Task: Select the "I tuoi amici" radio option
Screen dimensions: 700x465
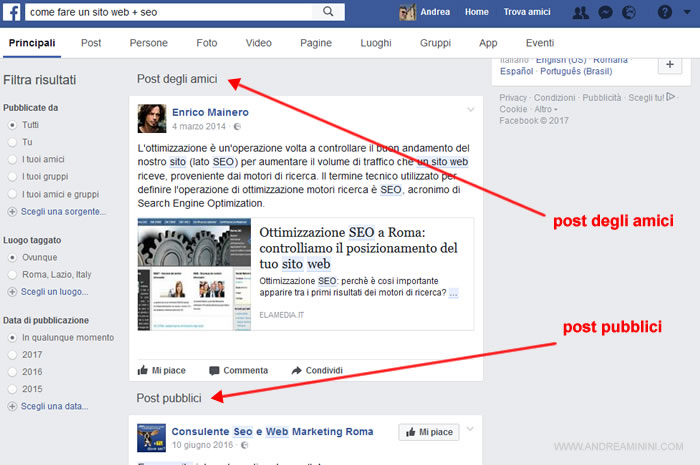Action: pos(12,159)
